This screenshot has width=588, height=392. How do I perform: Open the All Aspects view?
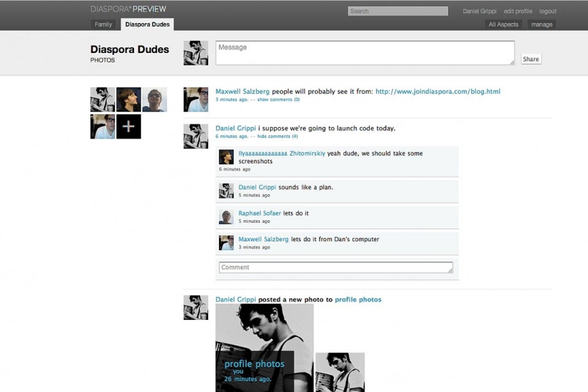pyautogui.click(x=503, y=24)
